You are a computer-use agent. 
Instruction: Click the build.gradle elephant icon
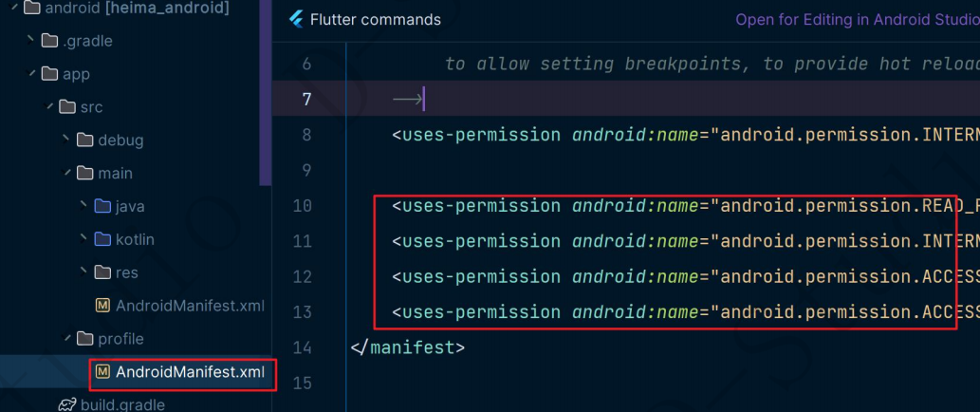(x=66, y=405)
